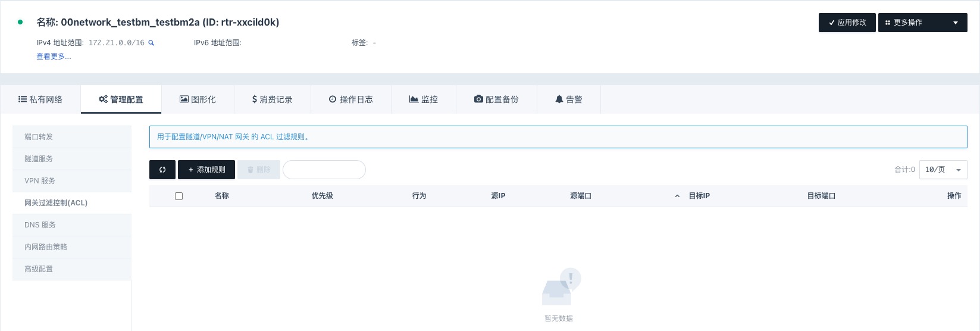This screenshot has width=980, height=331.
Task: Click the 源IP column header
Action: (x=498, y=196)
